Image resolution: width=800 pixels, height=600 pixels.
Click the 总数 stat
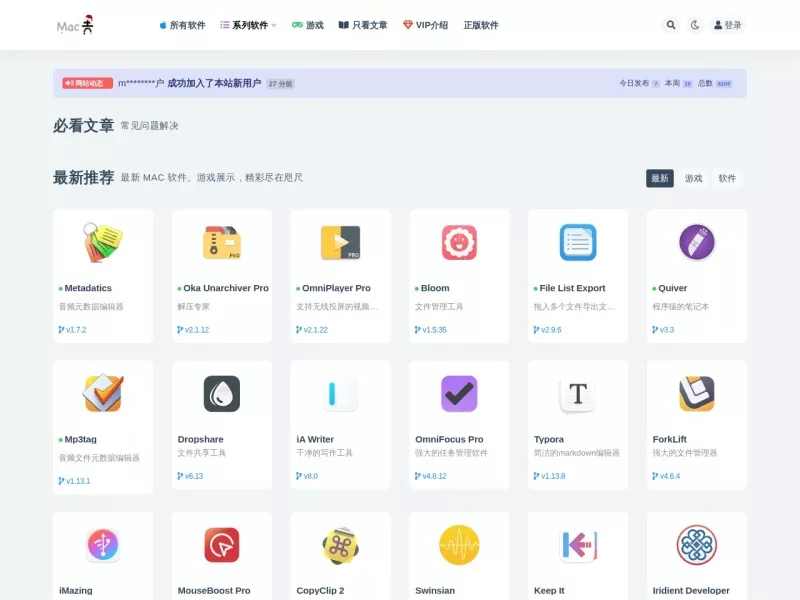click(715, 83)
